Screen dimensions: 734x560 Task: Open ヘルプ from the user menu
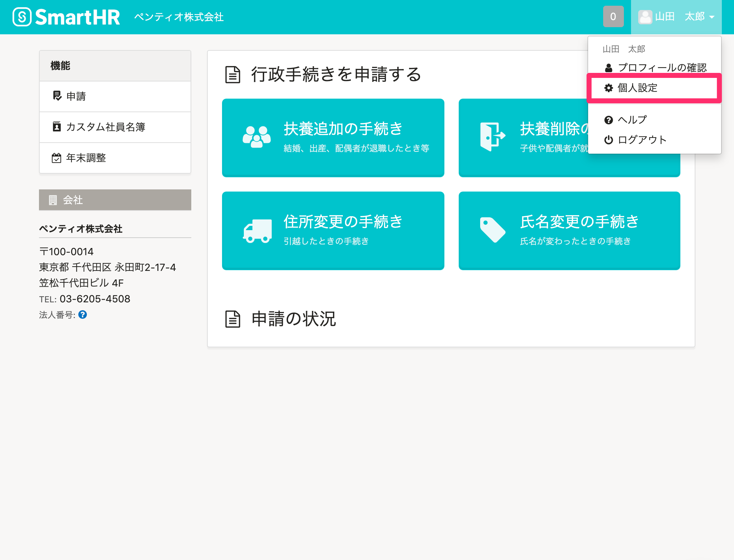(655, 120)
